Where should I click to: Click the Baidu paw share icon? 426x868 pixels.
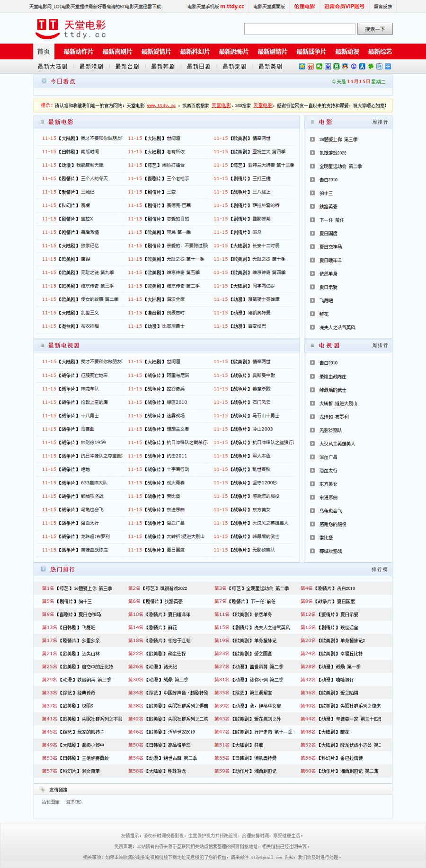(x=328, y=67)
